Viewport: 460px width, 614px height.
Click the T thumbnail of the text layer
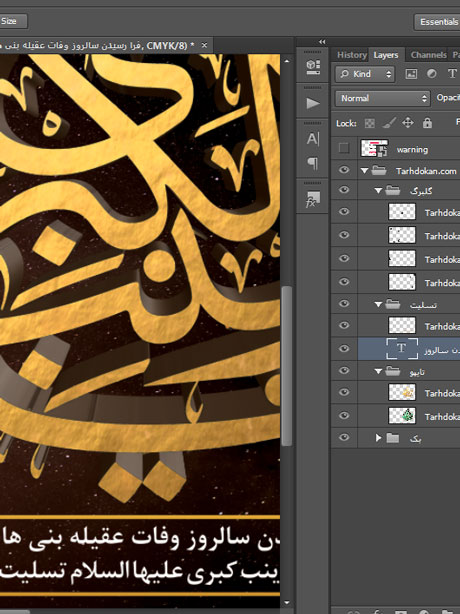coord(402,349)
